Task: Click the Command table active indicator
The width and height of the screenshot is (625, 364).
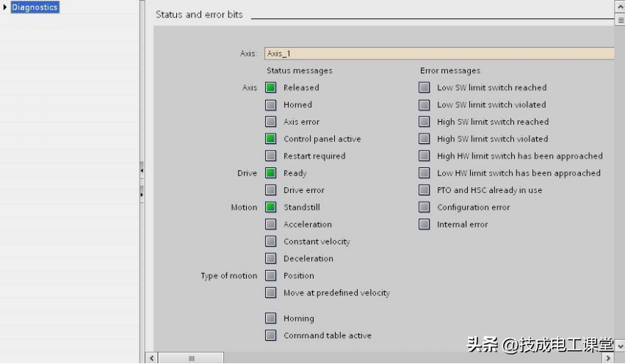Action: click(x=270, y=335)
